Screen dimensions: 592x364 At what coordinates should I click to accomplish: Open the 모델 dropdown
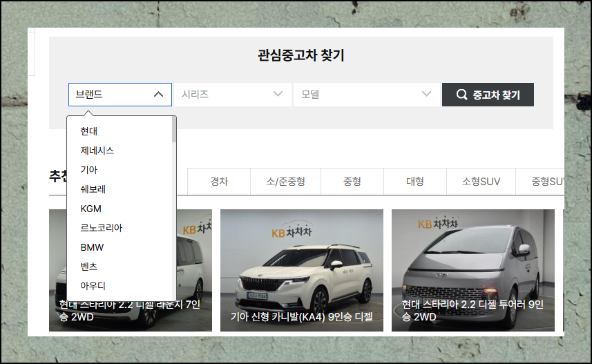(367, 95)
